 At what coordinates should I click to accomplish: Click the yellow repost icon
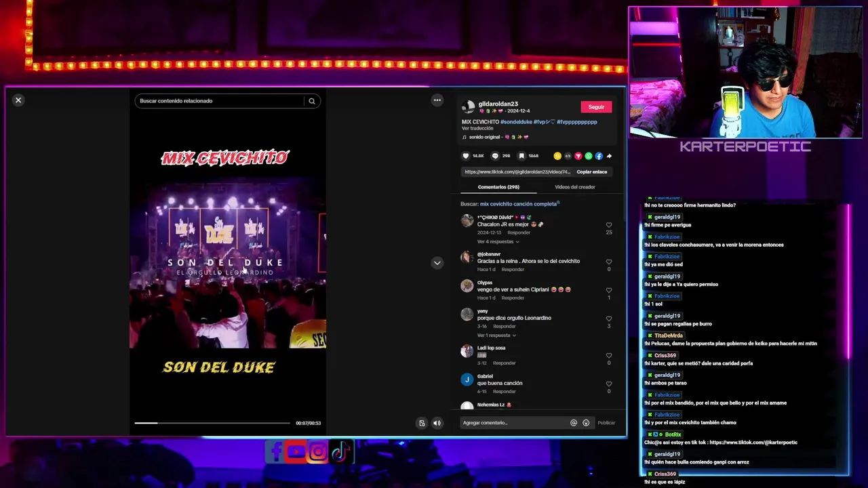557,156
